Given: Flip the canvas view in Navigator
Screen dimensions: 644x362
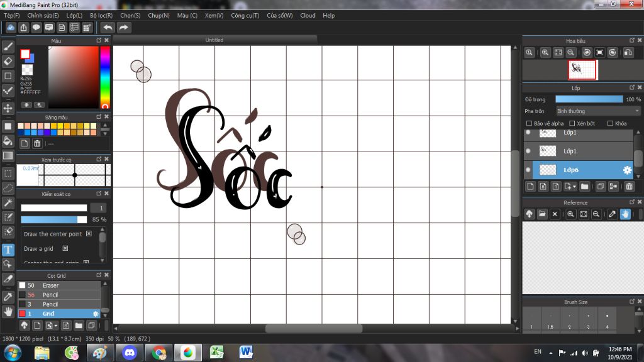Looking at the screenshot, I should (x=628, y=53).
